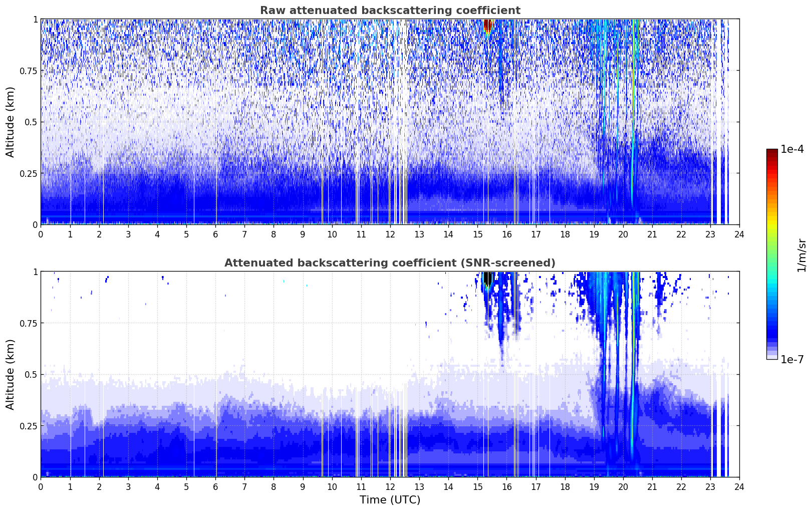Pick the dark red top of the colorbar
The width and height of the screenshot is (812, 511).
[772, 153]
